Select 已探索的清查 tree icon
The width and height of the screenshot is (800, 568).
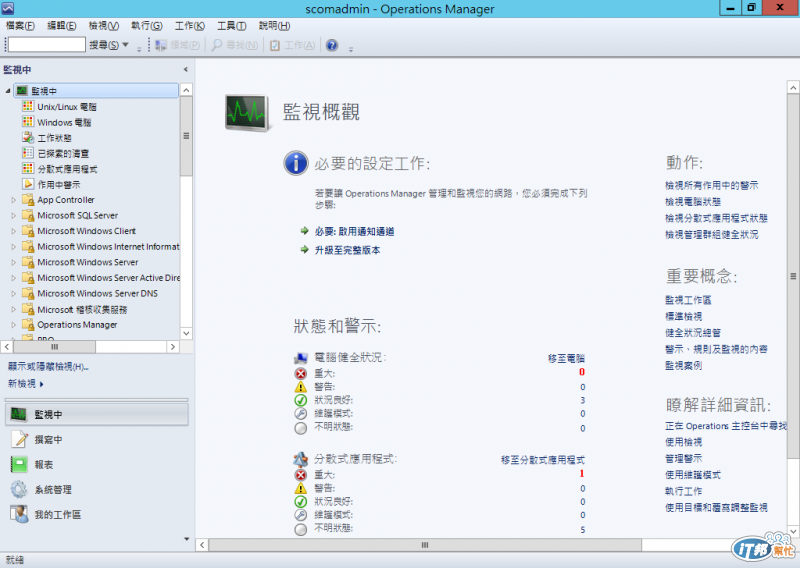(28, 153)
